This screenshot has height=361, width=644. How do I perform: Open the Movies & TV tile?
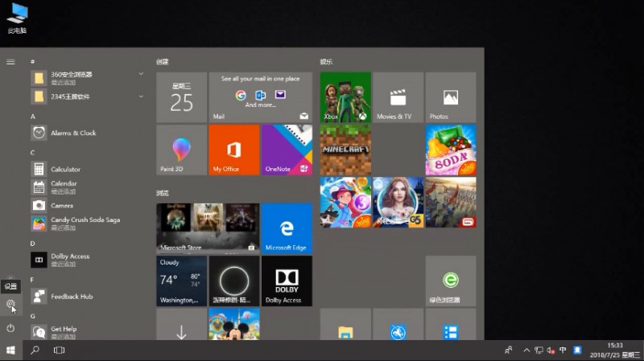click(398, 97)
